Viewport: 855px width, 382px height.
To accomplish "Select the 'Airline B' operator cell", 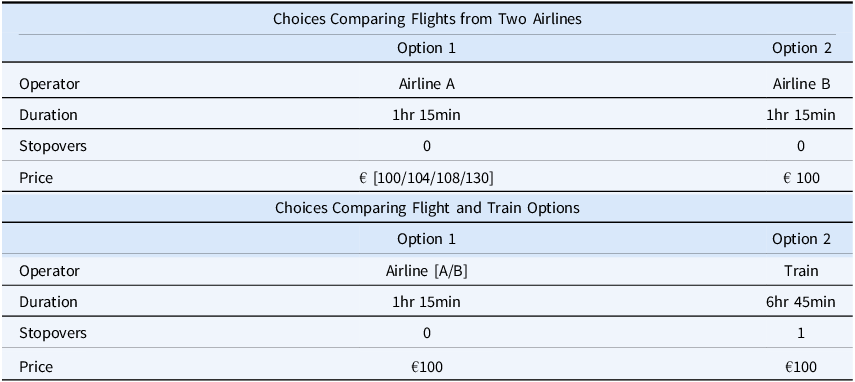I will pos(801,84).
